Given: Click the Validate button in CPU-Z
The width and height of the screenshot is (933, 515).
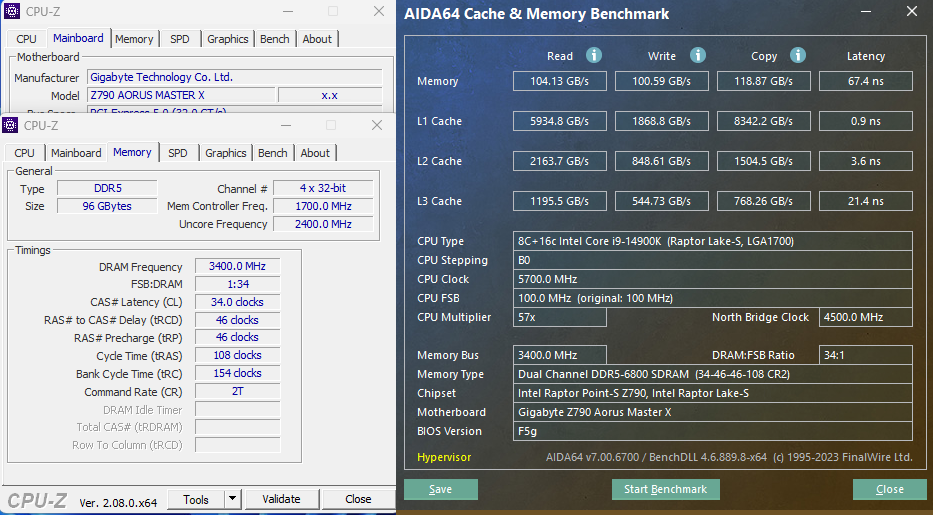Looking at the screenshot, I should [281, 499].
